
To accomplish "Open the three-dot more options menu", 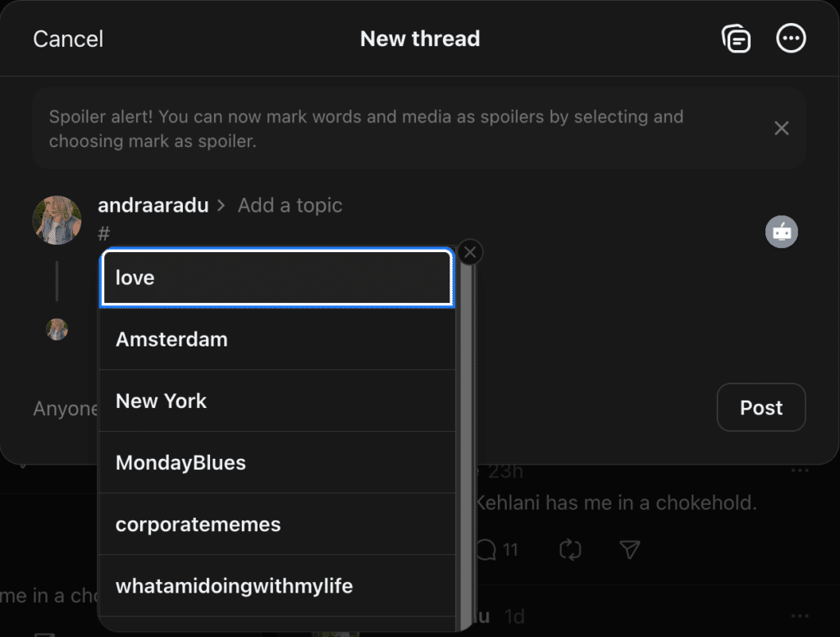I will [x=791, y=38].
